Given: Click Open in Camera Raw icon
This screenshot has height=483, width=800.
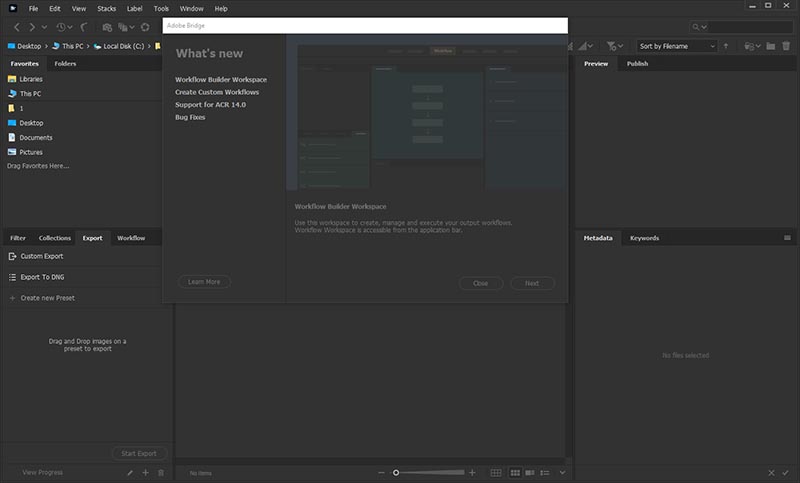Looking at the screenshot, I should (145, 27).
